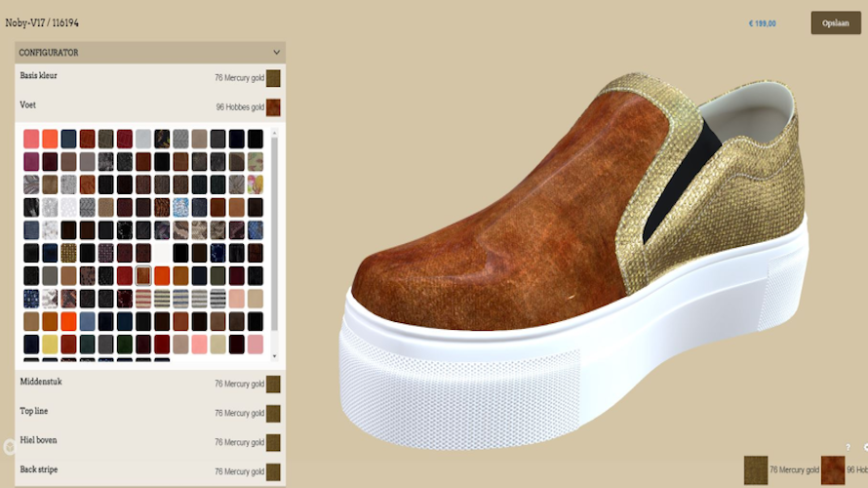The height and width of the screenshot is (488, 868).
Task: Expand the Hiel boven options
Action: 150,442
